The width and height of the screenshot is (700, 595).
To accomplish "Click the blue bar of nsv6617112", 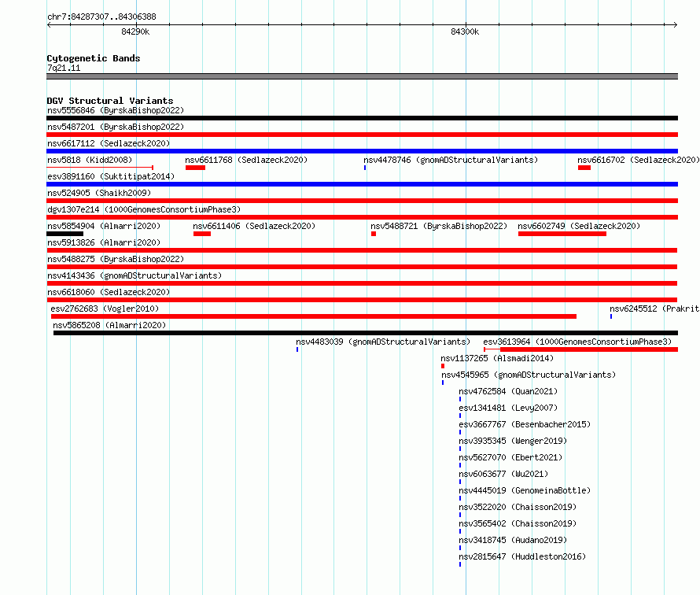I will [362, 151].
